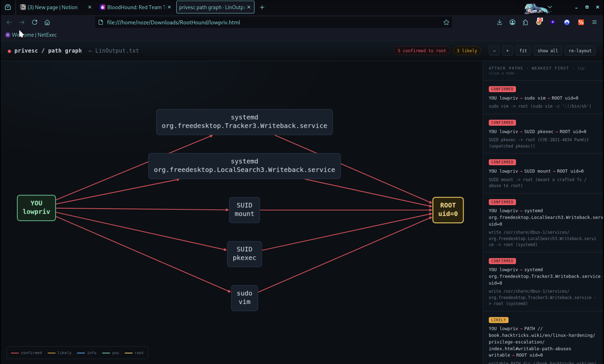Select the privesc path graph tab
The height and width of the screenshot is (364, 604).
click(x=215, y=7)
